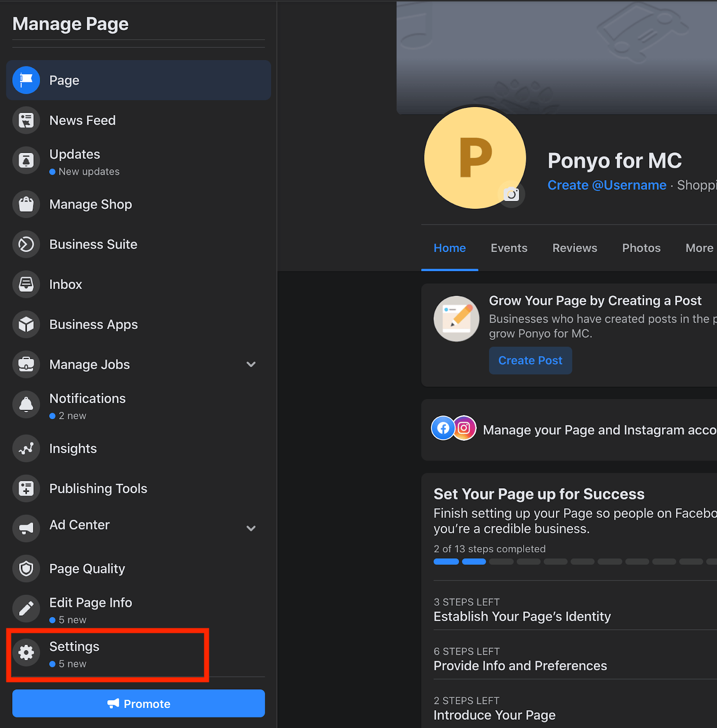Click '5 new' under Settings
Screen dimensions: 717x728
(x=72, y=664)
